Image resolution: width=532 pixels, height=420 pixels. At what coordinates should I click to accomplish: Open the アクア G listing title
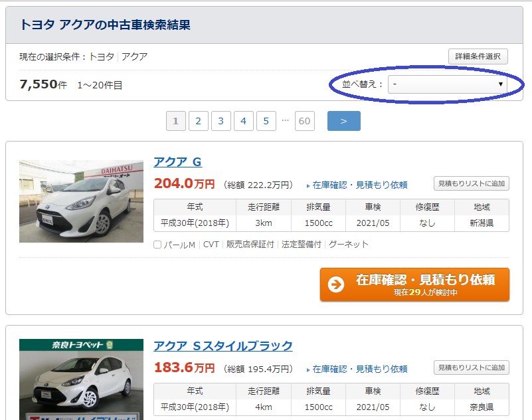177,162
